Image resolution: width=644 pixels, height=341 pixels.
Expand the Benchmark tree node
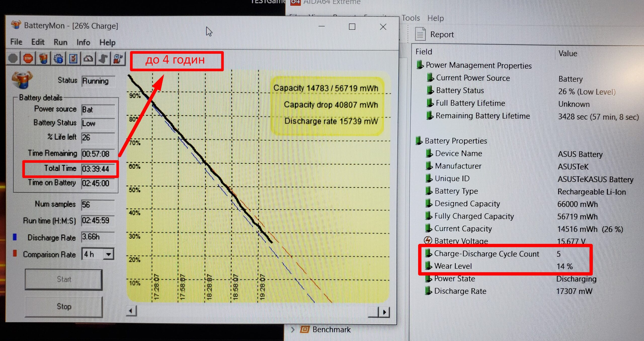pos(293,329)
